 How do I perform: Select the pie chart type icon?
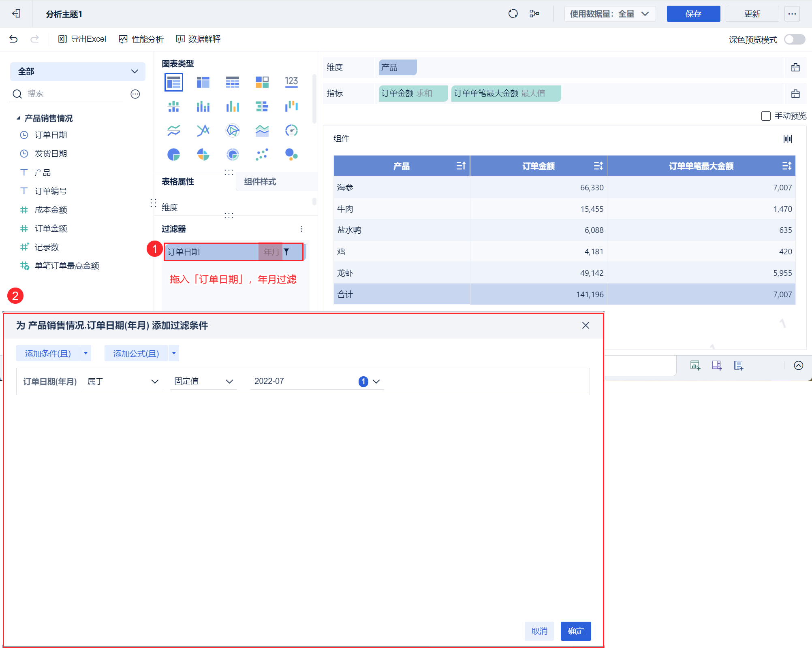[173, 154]
